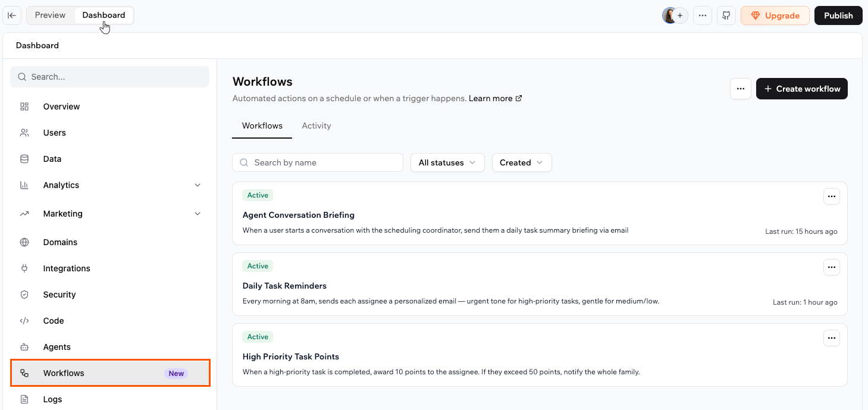
Task: Click the Marketing trend arrow icon
Action: (24, 214)
